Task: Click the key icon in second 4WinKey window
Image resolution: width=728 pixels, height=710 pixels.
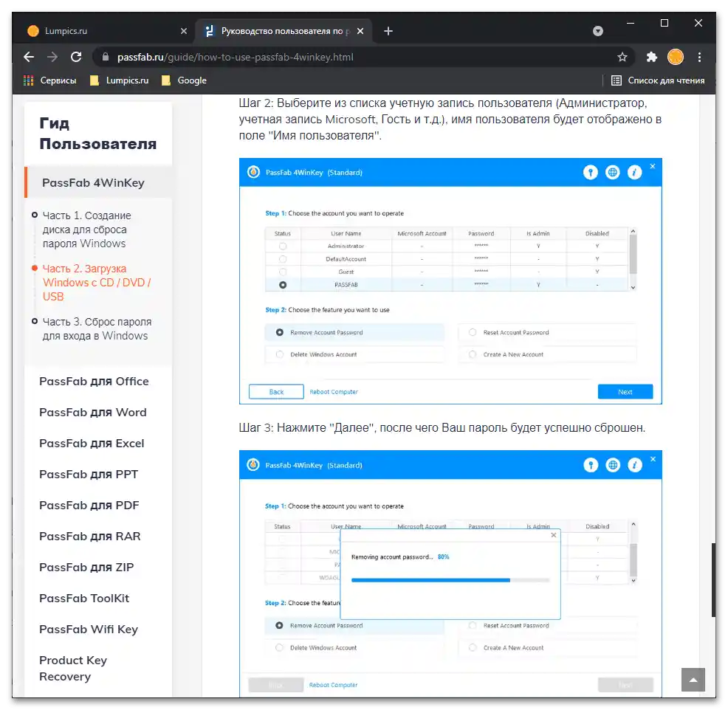Action: pos(591,465)
